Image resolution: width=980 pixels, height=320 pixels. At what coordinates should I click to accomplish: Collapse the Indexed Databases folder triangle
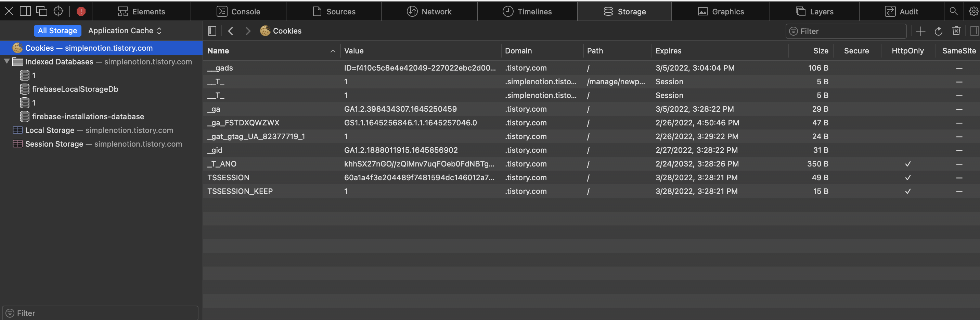(7, 61)
